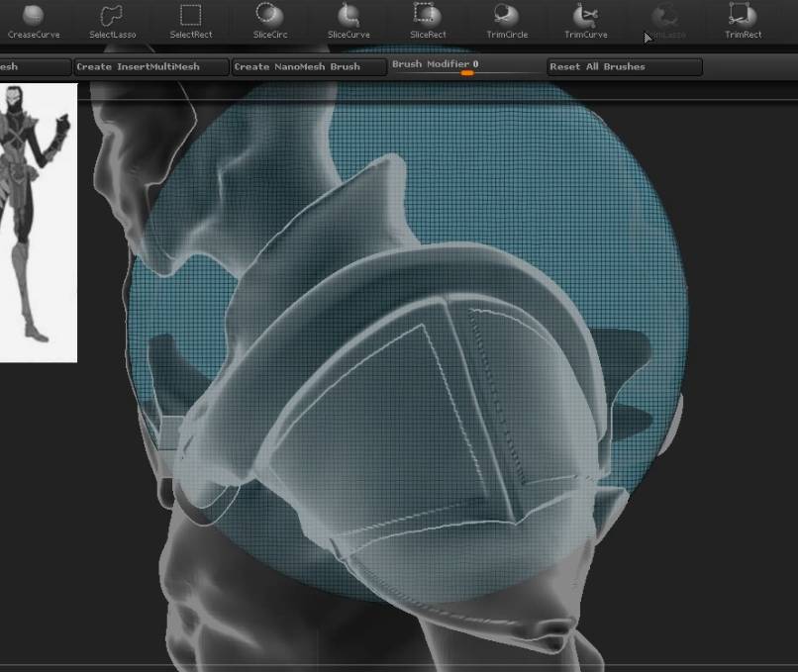The image size is (798, 672).
Task: Click Create InsertMultiMesh button
Action: coord(151,67)
